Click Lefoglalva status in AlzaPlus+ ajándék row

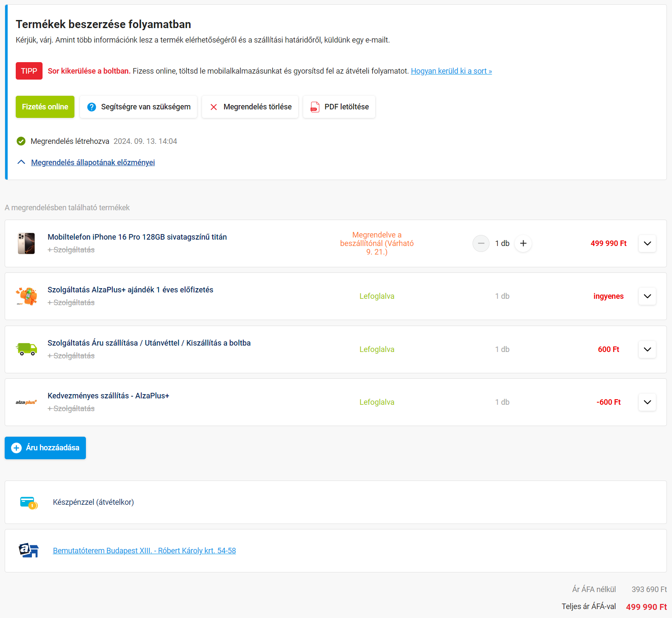click(x=377, y=296)
